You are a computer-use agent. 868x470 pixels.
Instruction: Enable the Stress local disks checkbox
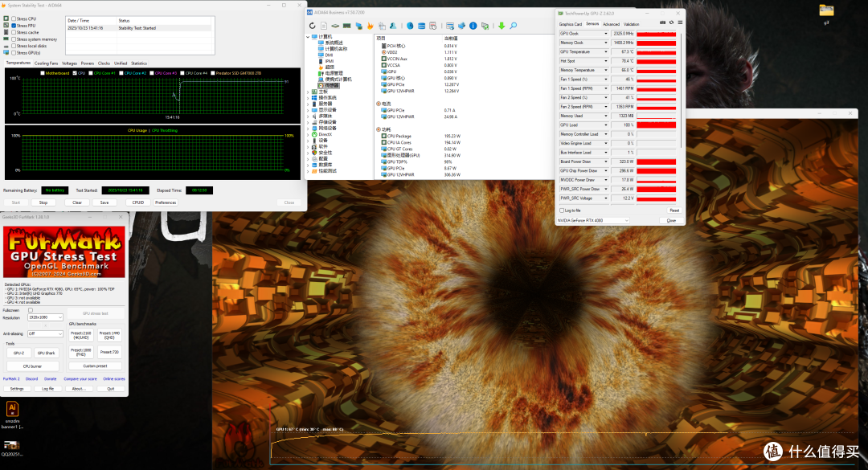(14, 46)
